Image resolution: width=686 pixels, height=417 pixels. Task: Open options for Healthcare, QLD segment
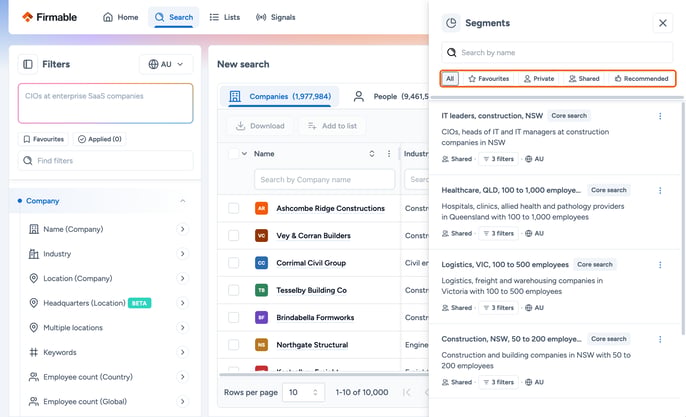(x=660, y=190)
